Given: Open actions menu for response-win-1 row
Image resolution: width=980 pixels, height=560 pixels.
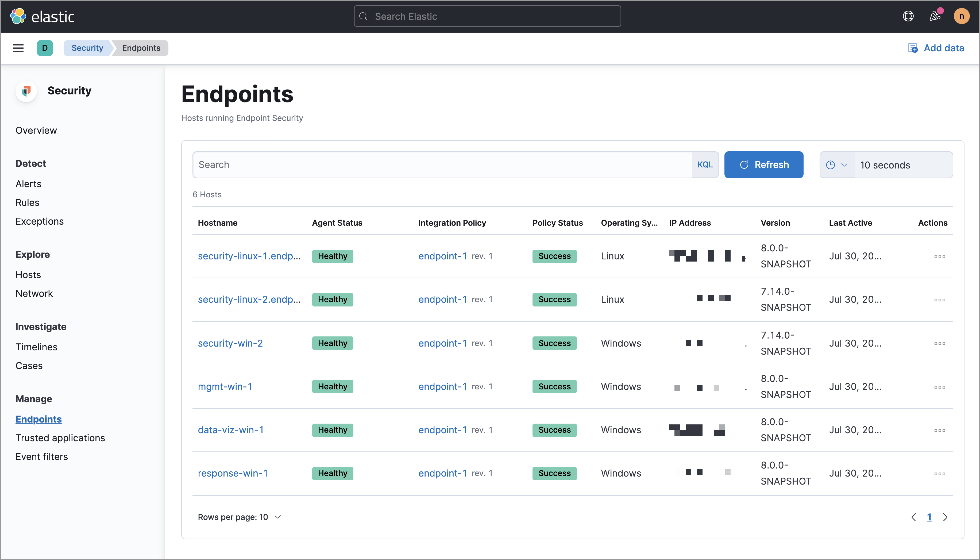Looking at the screenshot, I should (x=940, y=473).
